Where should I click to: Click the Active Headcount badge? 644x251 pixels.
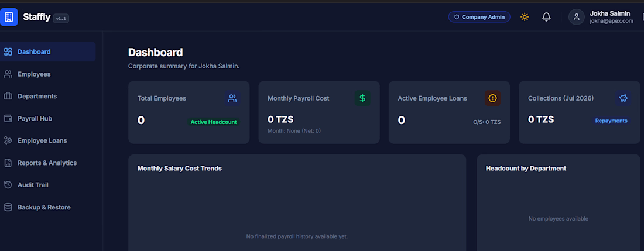point(214,122)
